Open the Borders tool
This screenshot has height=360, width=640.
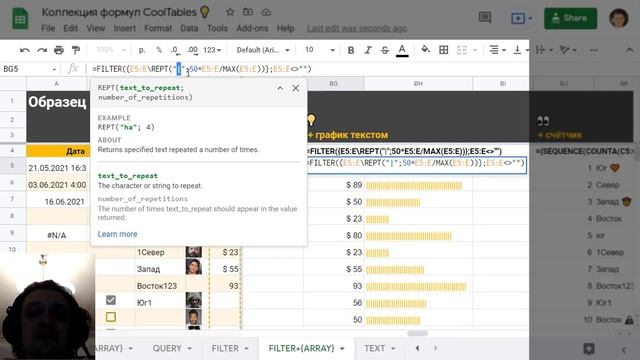point(444,50)
